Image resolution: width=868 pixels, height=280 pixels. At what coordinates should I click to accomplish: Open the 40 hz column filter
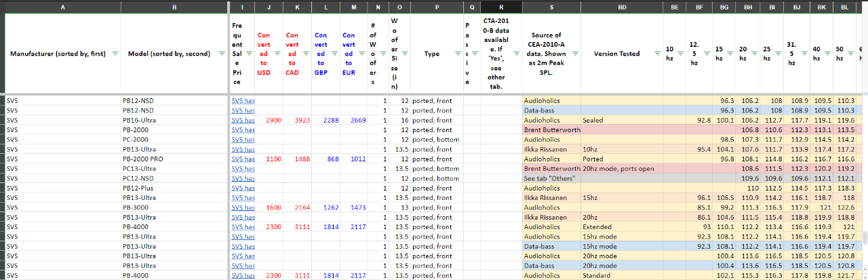click(x=826, y=54)
